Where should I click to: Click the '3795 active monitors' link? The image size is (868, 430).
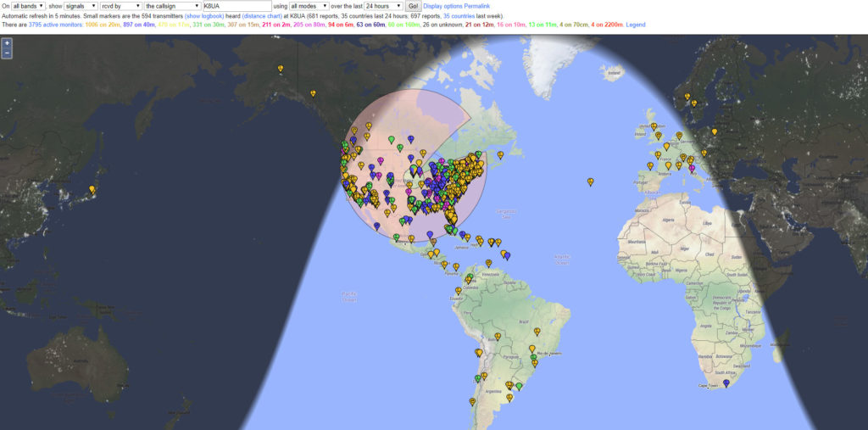pyautogui.click(x=55, y=25)
